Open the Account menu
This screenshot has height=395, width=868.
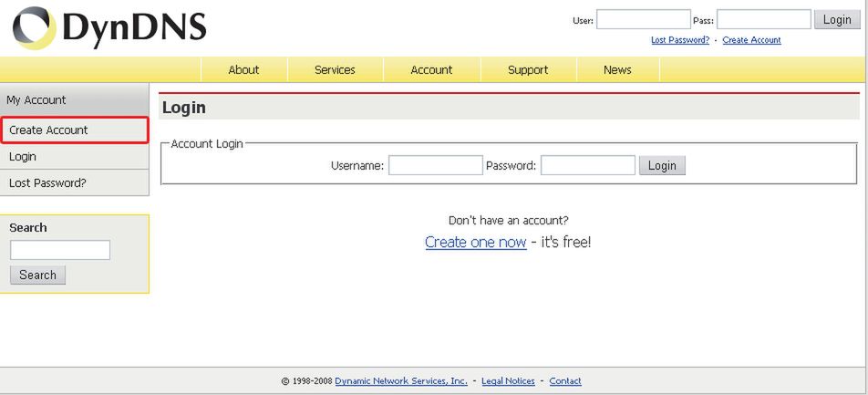click(432, 70)
